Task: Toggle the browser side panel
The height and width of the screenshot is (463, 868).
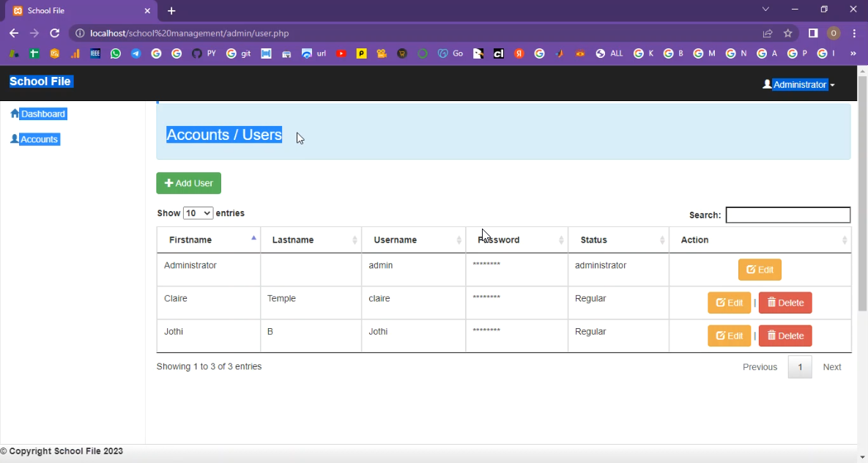Action: point(813,34)
